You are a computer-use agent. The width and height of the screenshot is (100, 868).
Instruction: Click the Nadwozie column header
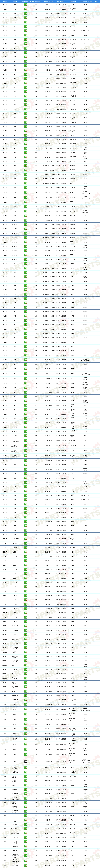pyautogui.click(x=73, y=1)
